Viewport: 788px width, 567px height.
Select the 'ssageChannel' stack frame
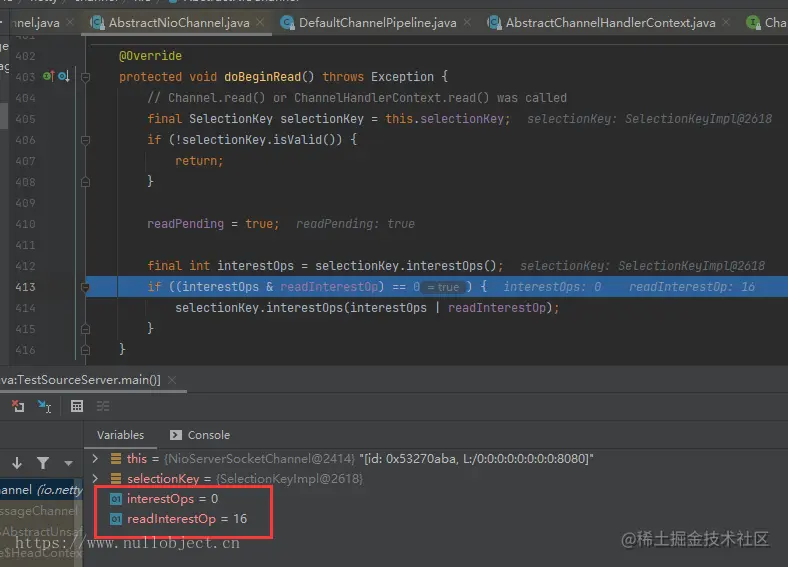point(41,511)
